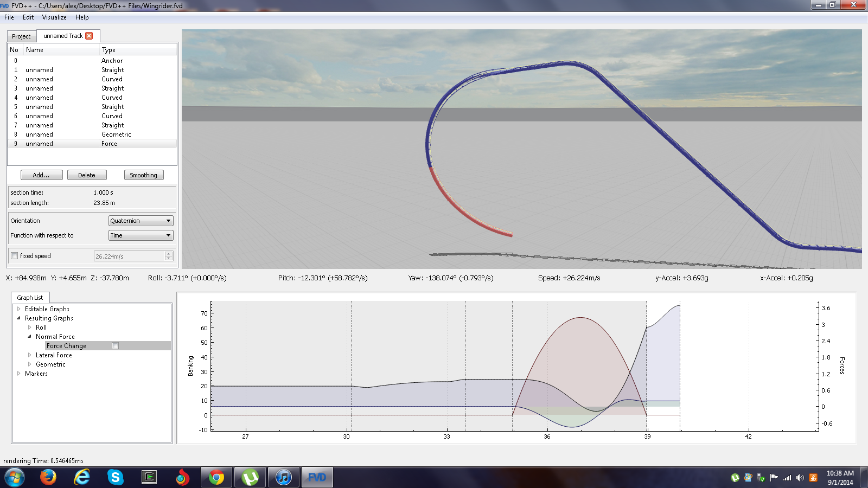Open Skype from the taskbar
The width and height of the screenshot is (868, 488).
[115, 477]
